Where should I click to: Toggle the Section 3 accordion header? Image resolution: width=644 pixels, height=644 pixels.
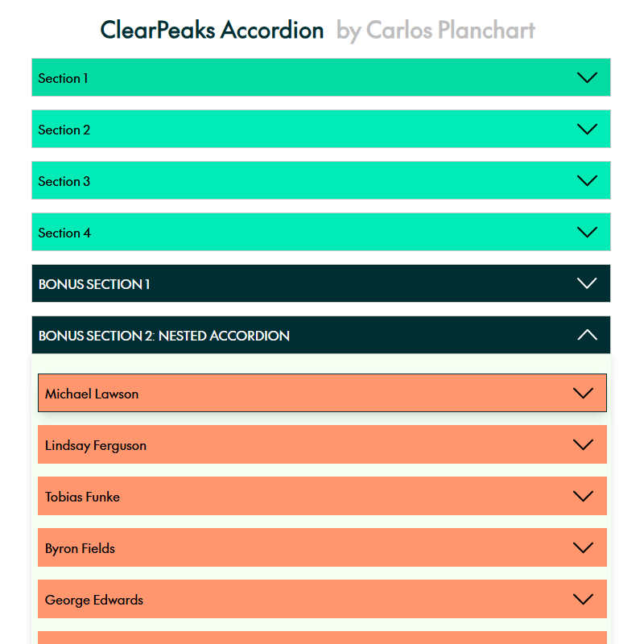[64, 181]
